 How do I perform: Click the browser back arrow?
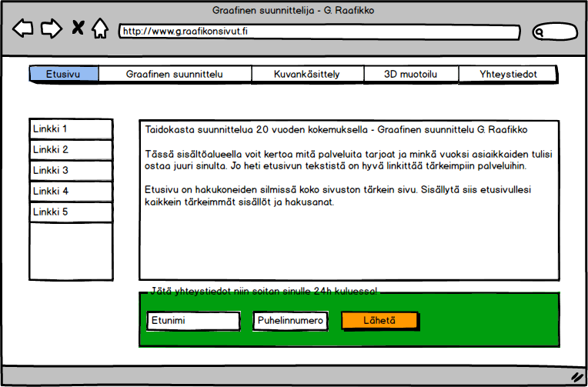23,28
